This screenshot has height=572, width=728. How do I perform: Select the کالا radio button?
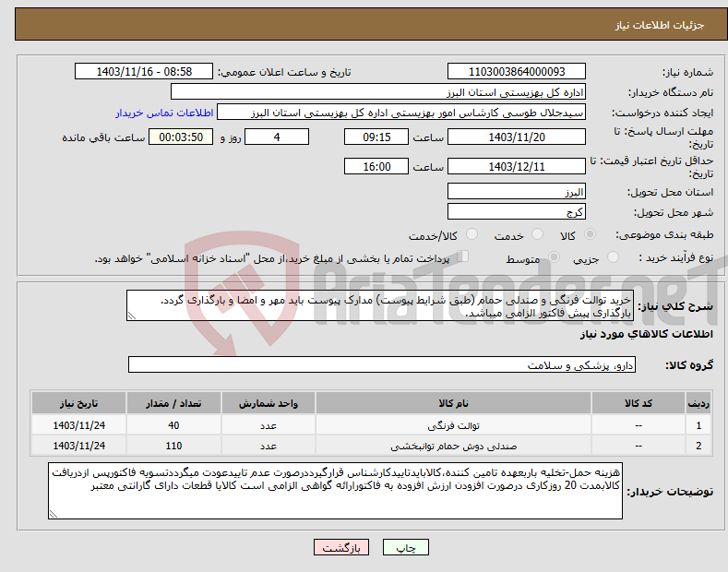(590, 234)
